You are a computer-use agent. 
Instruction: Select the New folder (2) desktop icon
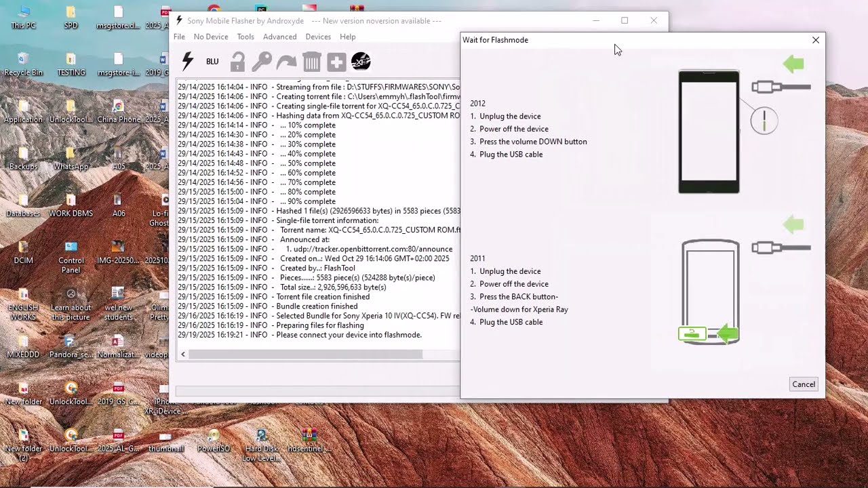[x=23, y=445]
